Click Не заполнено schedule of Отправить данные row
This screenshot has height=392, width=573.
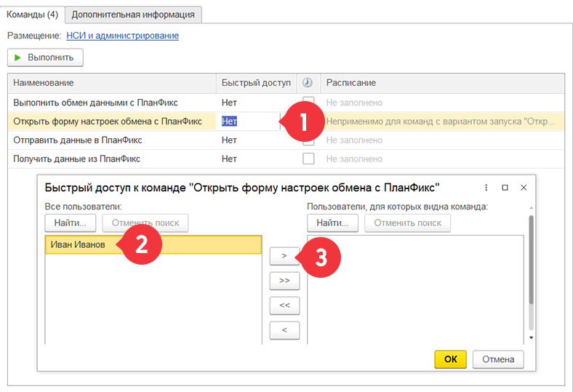point(354,140)
